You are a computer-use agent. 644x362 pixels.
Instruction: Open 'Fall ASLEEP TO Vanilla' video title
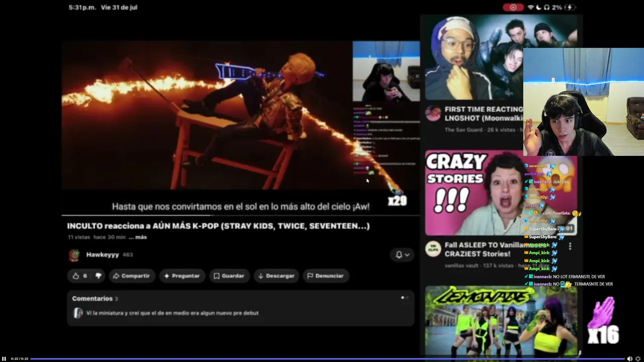click(x=484, y=249)
